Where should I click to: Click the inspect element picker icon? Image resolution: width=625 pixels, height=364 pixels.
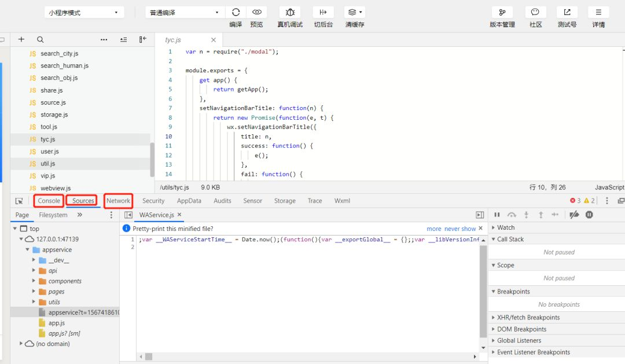19,201
